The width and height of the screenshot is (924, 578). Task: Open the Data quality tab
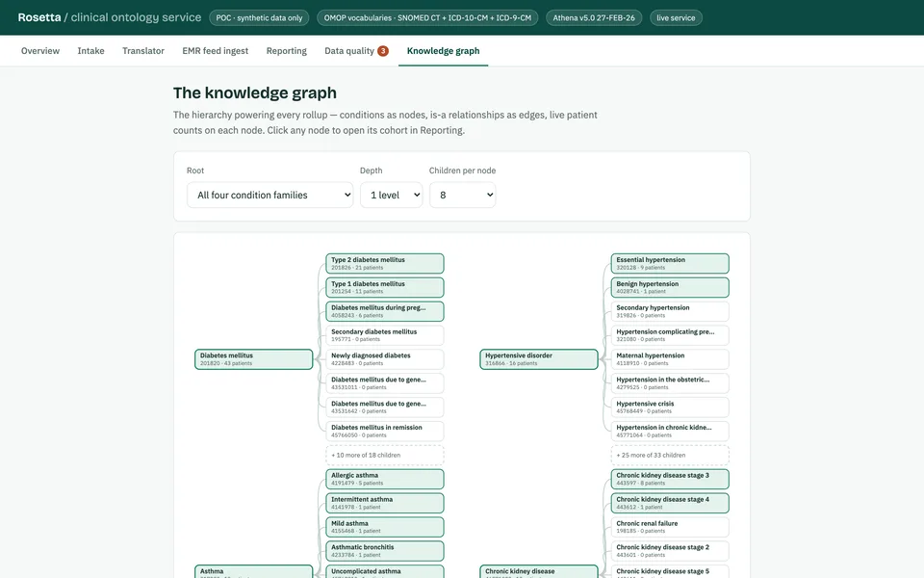[x=349, y=51]
